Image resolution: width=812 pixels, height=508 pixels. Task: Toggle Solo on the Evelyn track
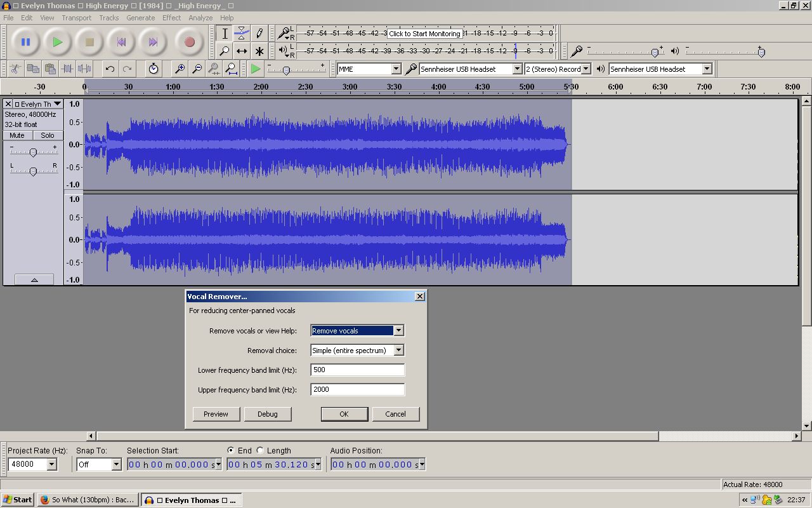pos(48,135)
